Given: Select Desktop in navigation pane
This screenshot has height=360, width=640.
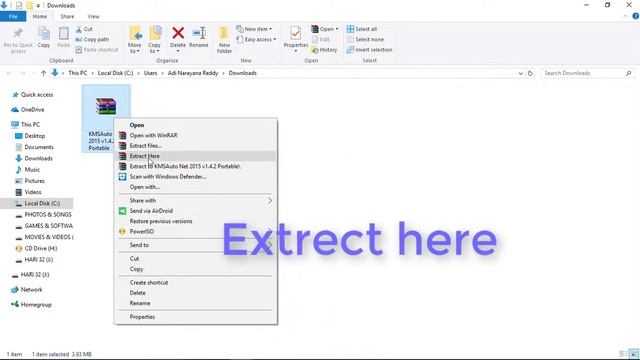Looking at the screenshot, I should (x=30, y=136).
